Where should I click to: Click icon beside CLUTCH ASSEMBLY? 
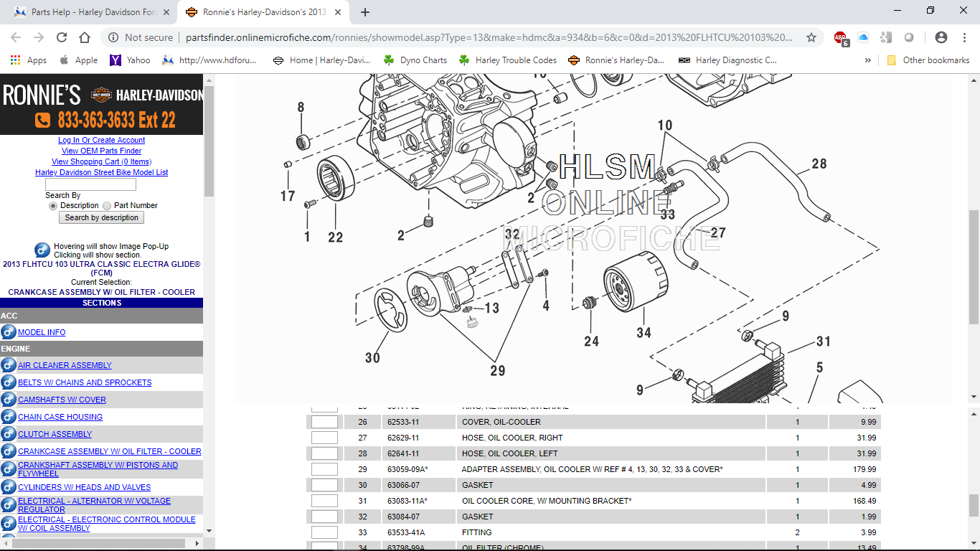[x=9, y=434]
